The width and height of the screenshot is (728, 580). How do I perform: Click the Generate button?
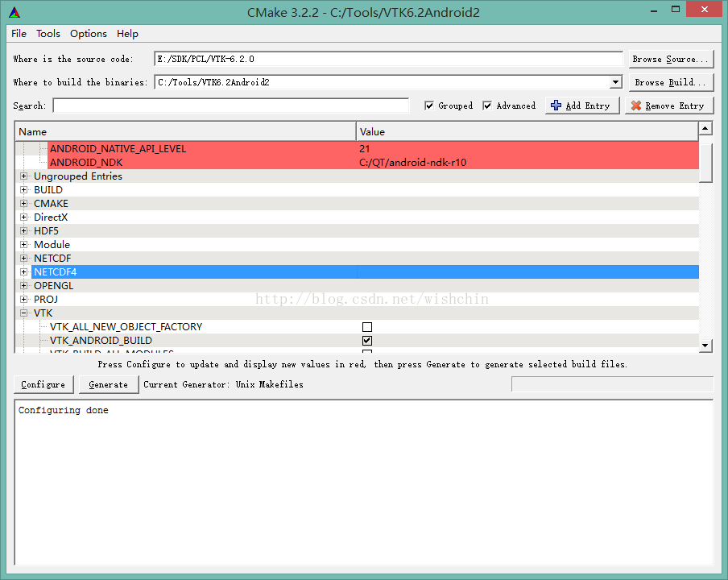click(108, 384)
